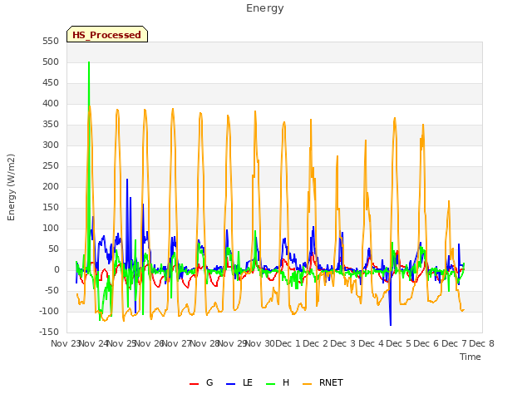The height and width of the screenshot is (399, 532).
Task: Toggle the LE series legend entry
Action: (x=239, y=382)
